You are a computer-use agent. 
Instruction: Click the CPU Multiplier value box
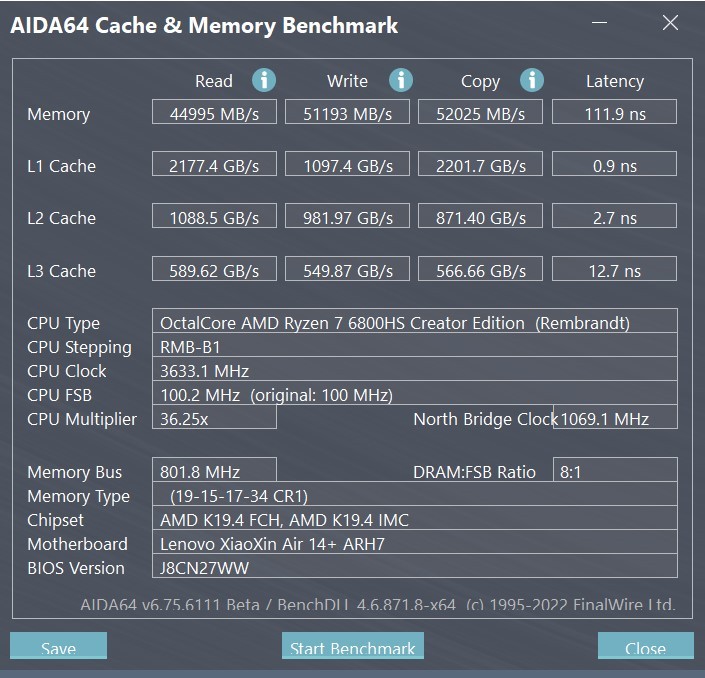(214, 418)
